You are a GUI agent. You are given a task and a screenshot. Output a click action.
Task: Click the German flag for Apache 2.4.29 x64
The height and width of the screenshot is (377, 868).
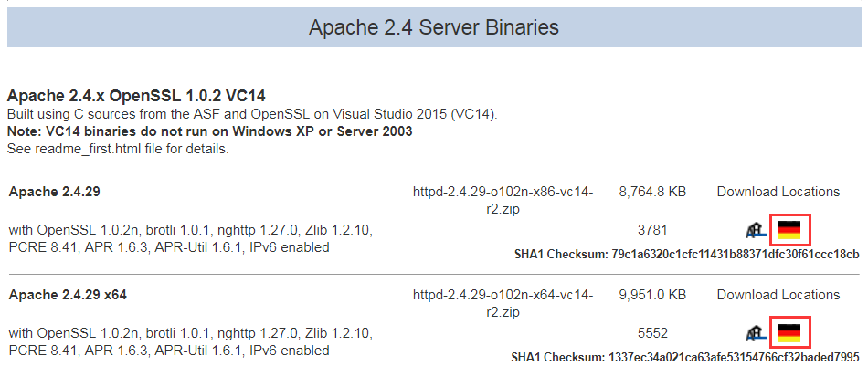pyautogui.click(x=789, y=333)
